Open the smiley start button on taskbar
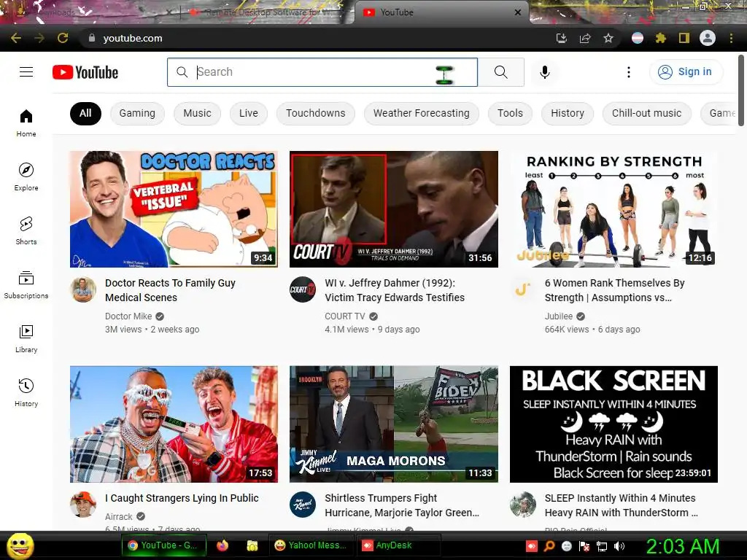Viewport: 747px width, 560px height. [20, 545]
